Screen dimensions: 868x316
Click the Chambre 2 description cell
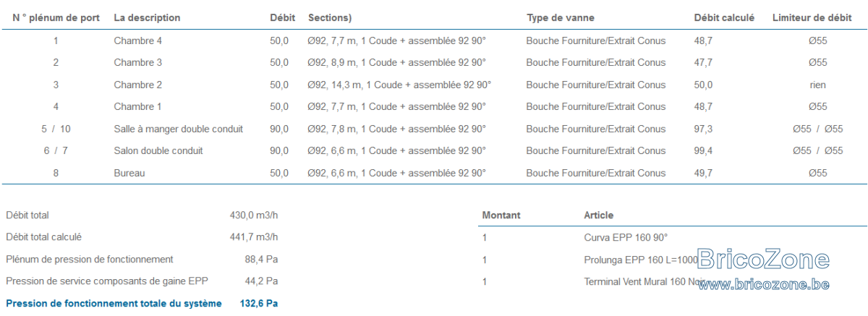[x=138, y=85]
